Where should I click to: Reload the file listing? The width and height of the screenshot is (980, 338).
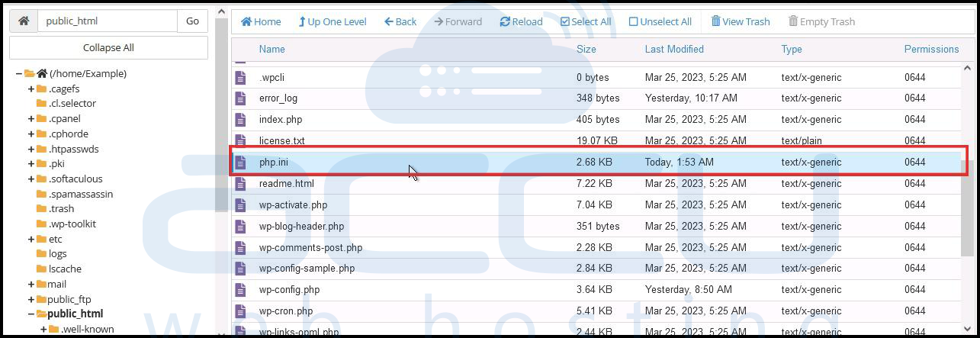[521, 21]
